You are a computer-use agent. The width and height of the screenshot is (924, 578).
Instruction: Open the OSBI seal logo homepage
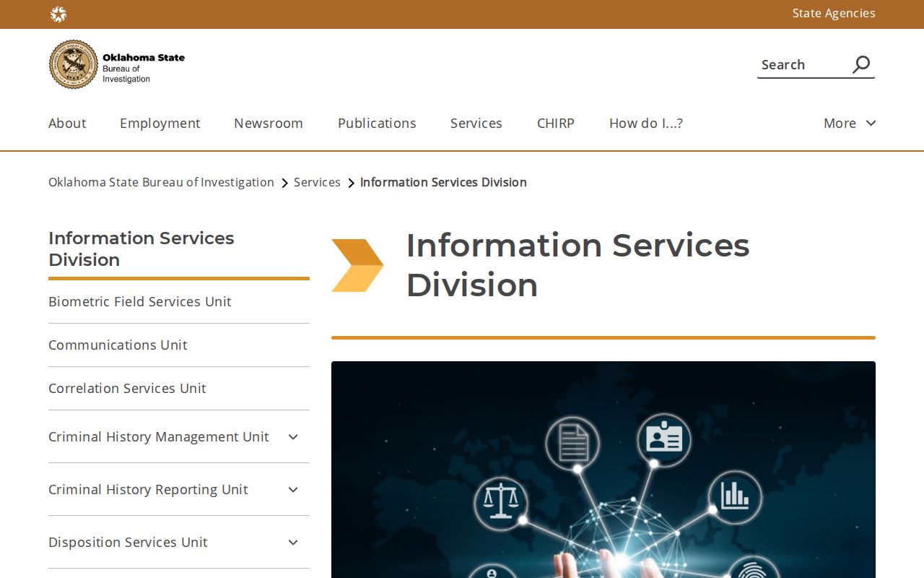(117, 64)
